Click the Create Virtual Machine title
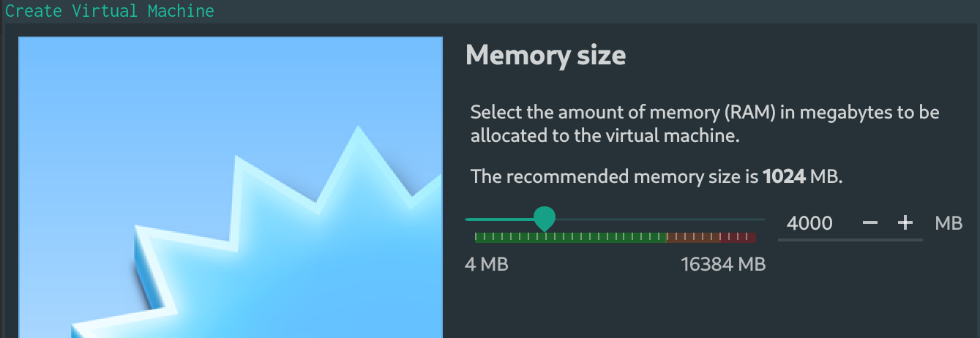The height and width of the screenshot is (338, 980). point(110,11)
